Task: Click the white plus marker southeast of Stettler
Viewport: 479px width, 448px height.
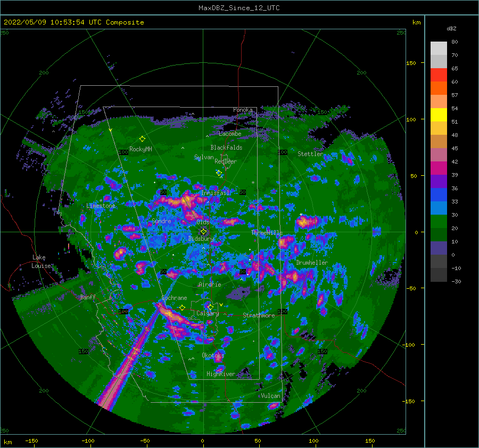Action: pos(301,214)
